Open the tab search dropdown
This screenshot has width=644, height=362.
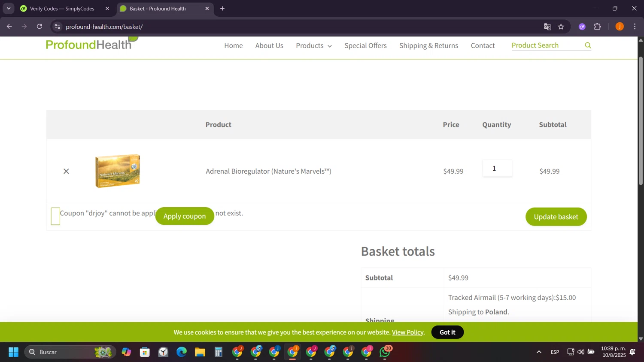(x=9, y=9)
